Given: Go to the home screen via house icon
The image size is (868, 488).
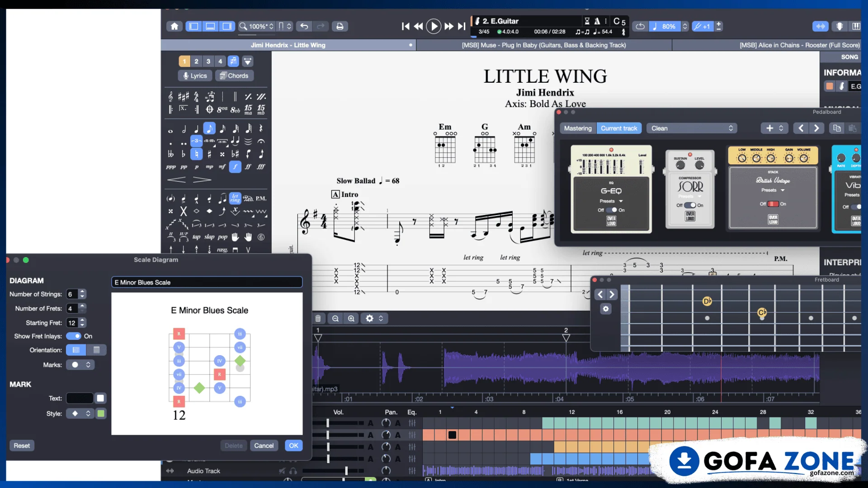Looking at the screenshot, I should point(175,26).
